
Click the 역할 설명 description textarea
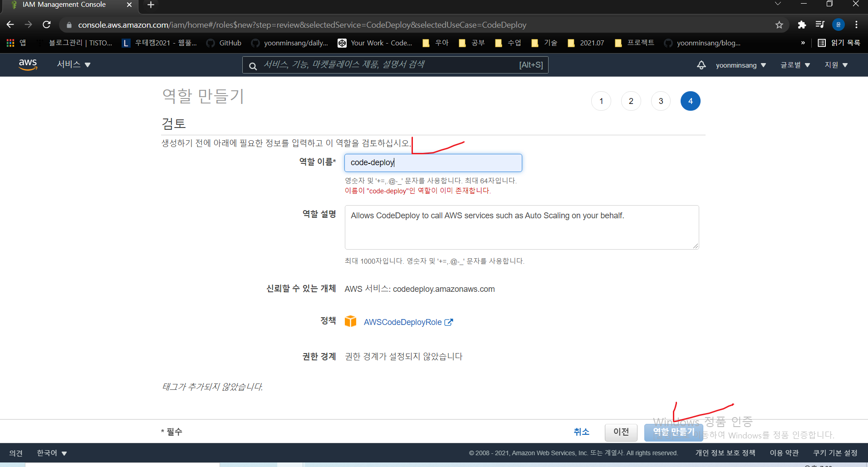(x=521, y=227)
